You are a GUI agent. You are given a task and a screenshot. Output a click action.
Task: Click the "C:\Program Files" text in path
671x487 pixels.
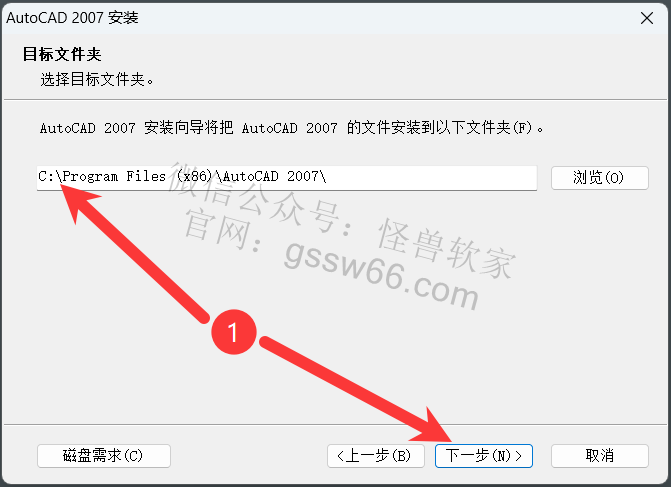pos(102,176)
